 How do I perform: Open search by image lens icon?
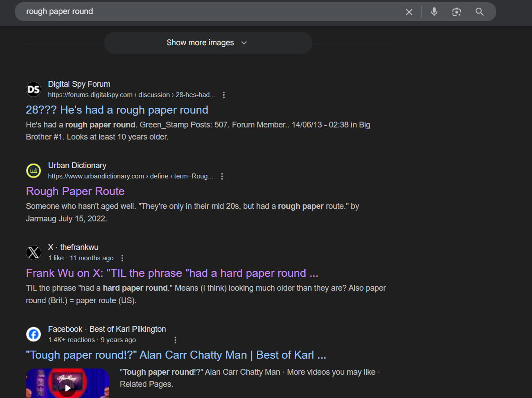456,12
